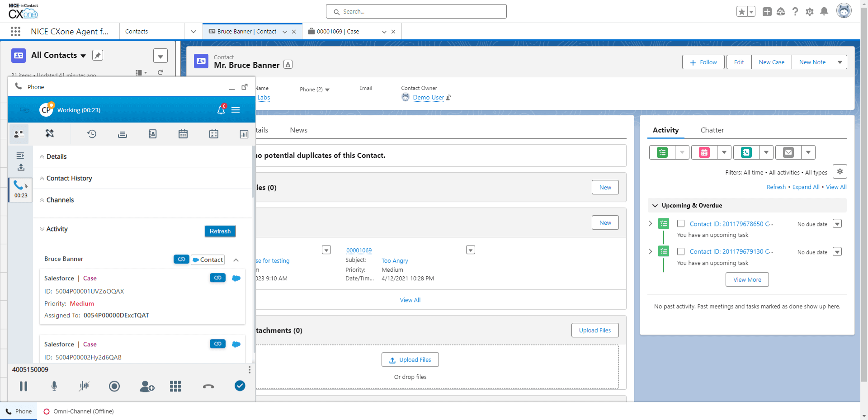Open the Phone (2) dropdown
This screenshot has width=868, height=420.
327,90
